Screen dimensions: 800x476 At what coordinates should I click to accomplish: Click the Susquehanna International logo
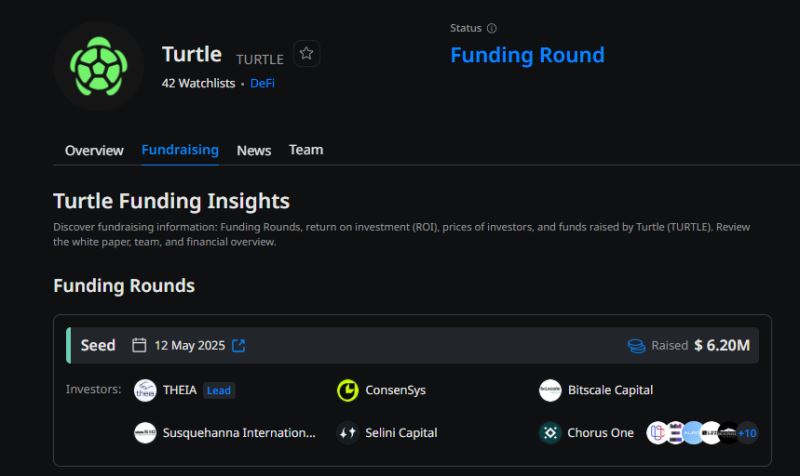(145, 433)
